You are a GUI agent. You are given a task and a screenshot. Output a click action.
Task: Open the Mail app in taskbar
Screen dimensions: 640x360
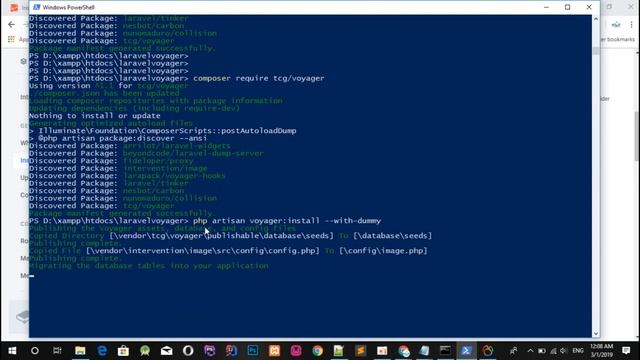pyautogui.click(x=167, y=351)
